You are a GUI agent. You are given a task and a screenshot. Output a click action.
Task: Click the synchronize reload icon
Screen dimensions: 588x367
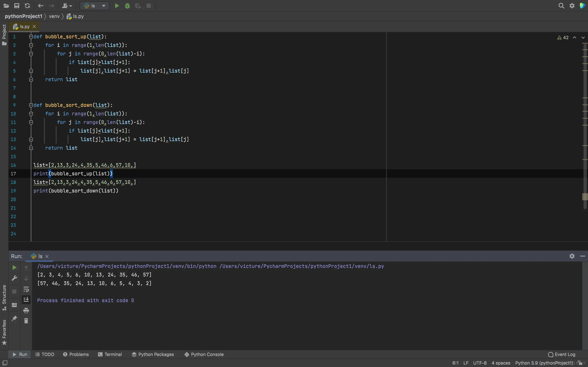coord(27,6)
